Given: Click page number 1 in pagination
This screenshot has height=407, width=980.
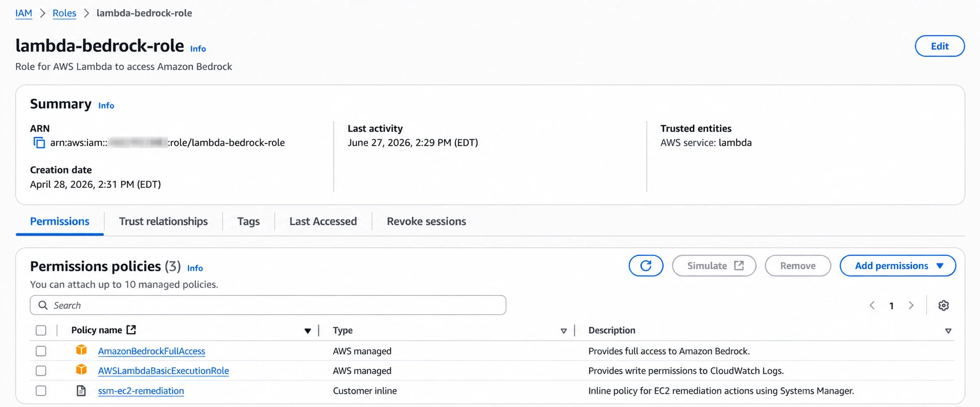Looking at the screenshot, I should (891, 306).
